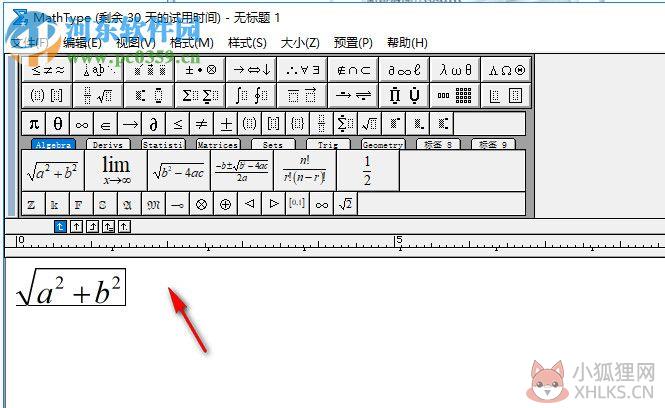665x408 pixels.
Task: Open the products and set theory templates palette
Action: (x=404, y=95)
